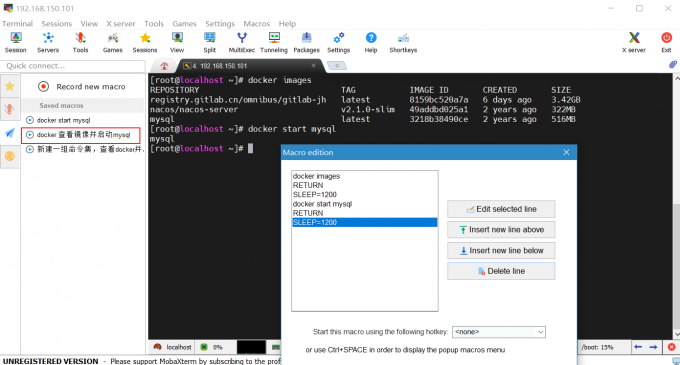Click the Packages toolbar icon
Image resolution: width=680 pixels, height=365 pixels.
[x=307, y=42]
